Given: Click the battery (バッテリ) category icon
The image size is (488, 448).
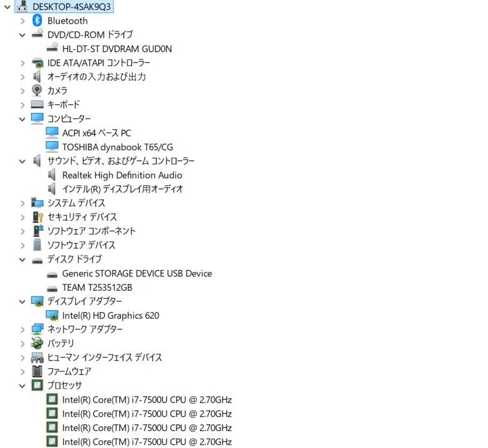Looking at the screenshot, I should 37,343.
